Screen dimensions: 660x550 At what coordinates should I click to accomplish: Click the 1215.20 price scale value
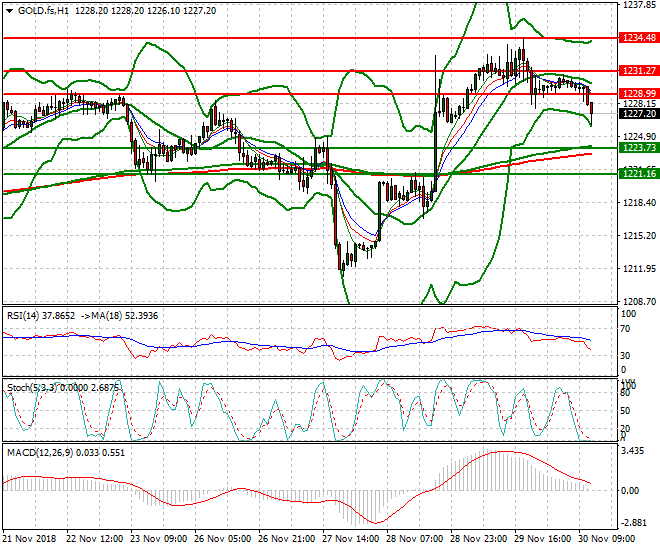[x=639, y=236]
